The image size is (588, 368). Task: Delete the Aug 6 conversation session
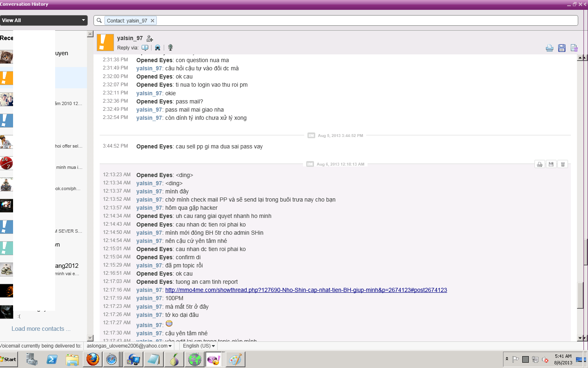coord(563,164)
